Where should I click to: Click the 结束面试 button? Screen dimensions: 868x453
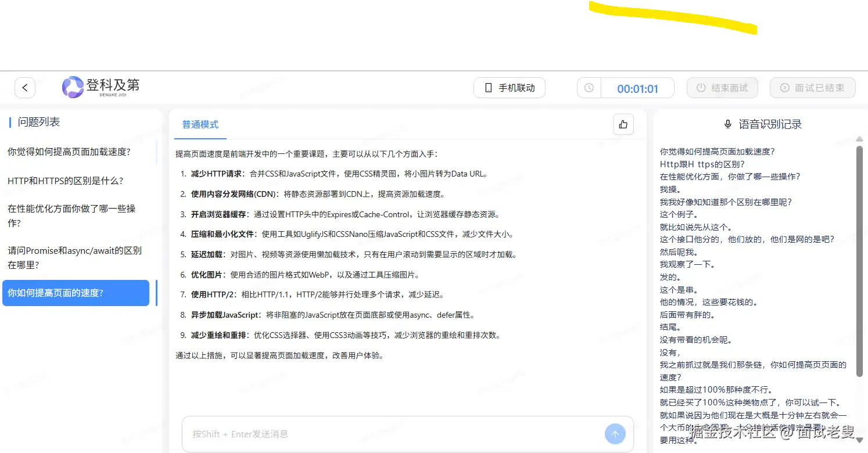[x=722, y=87]
